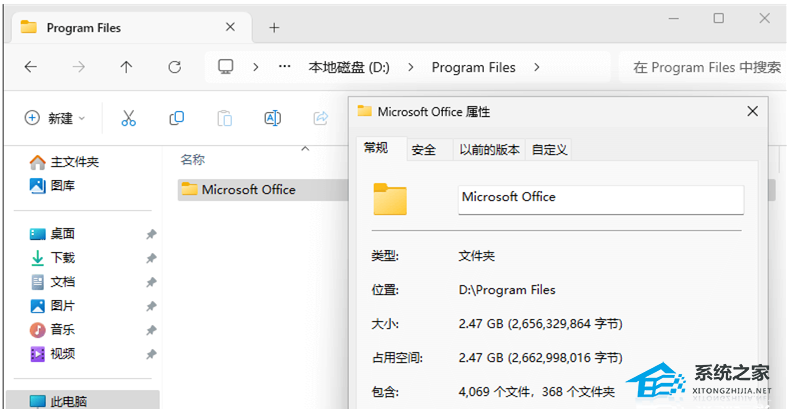Click the folder name field in properties
787x409 pixels.
pos(601,200)
